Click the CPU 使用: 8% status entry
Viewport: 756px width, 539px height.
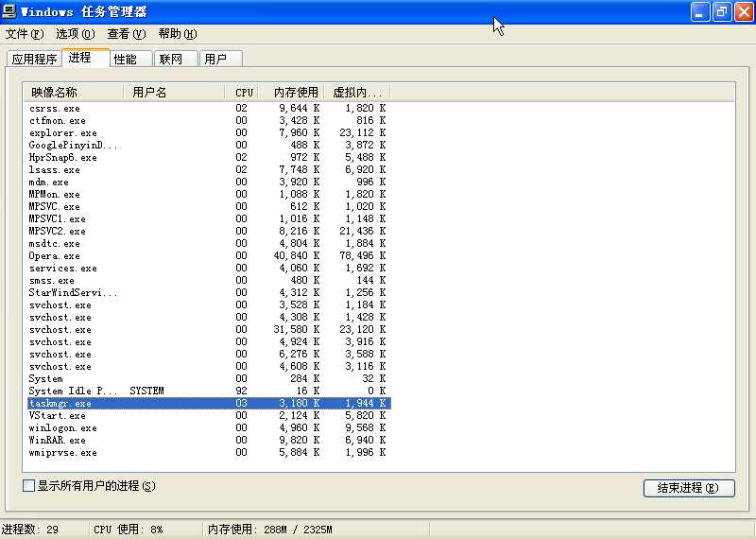click(x=129, y=530)
